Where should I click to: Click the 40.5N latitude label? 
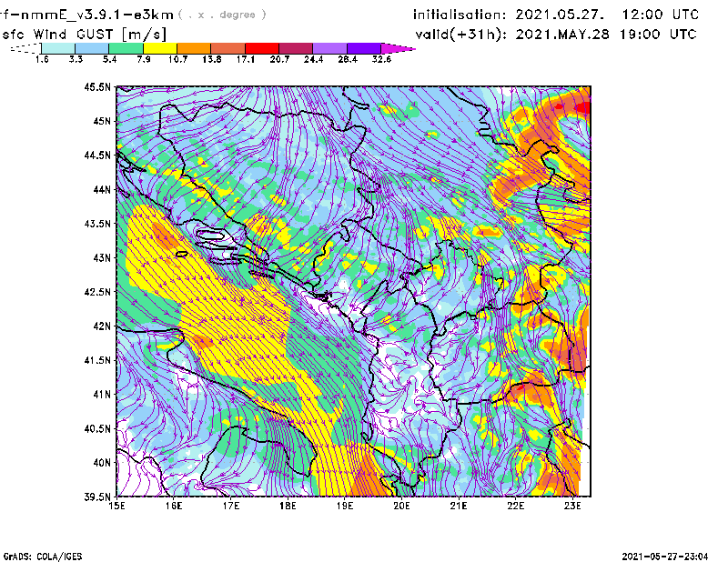[97, 429]
